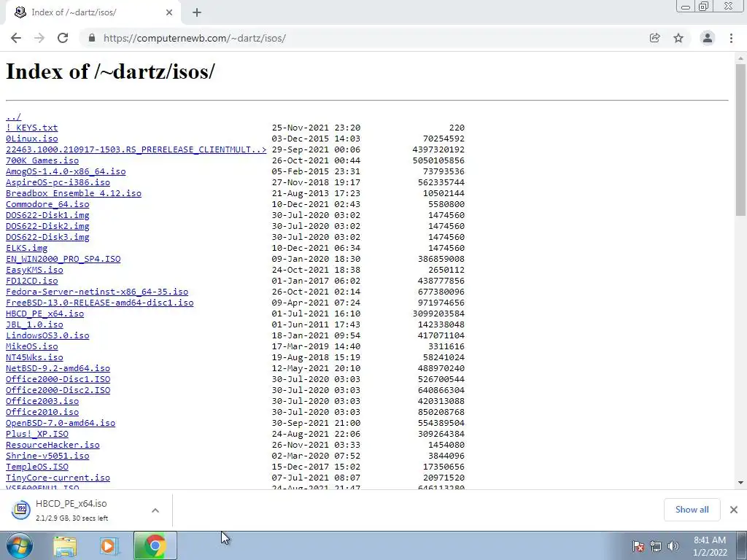Close the Index of dartz isos tab
Screen dimensions: 747x560
click(x=169, y=12)
